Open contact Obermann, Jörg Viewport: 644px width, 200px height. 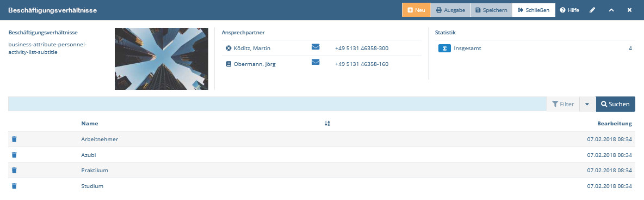[255, 64]
